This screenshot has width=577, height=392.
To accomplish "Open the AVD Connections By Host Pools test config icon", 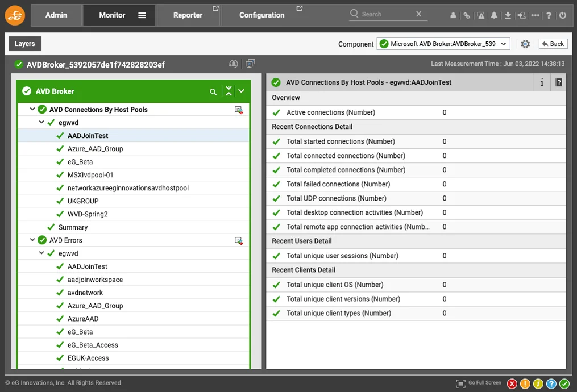I will [238, 110].
